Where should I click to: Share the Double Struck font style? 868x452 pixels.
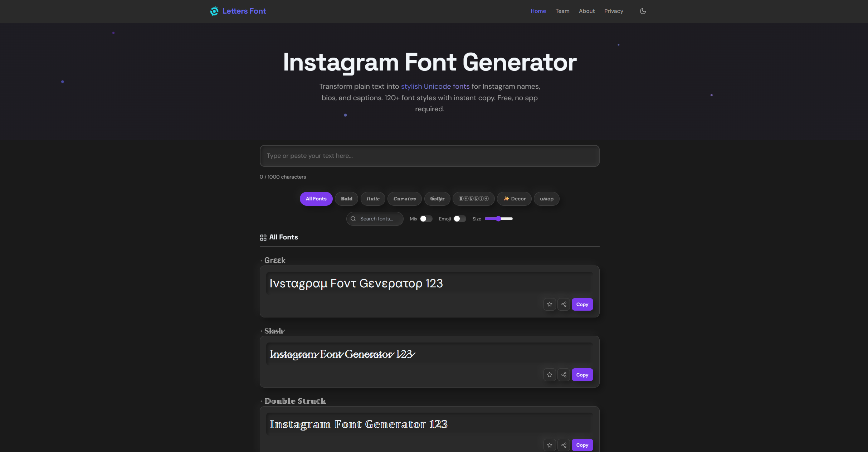coord(564,445)
